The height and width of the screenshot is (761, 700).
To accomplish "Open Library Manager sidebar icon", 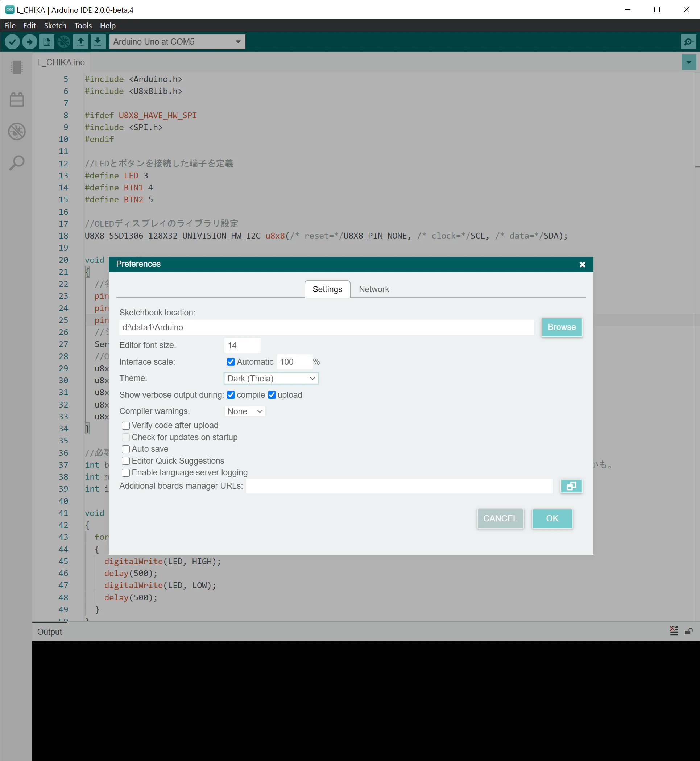I will click(17, 99).
